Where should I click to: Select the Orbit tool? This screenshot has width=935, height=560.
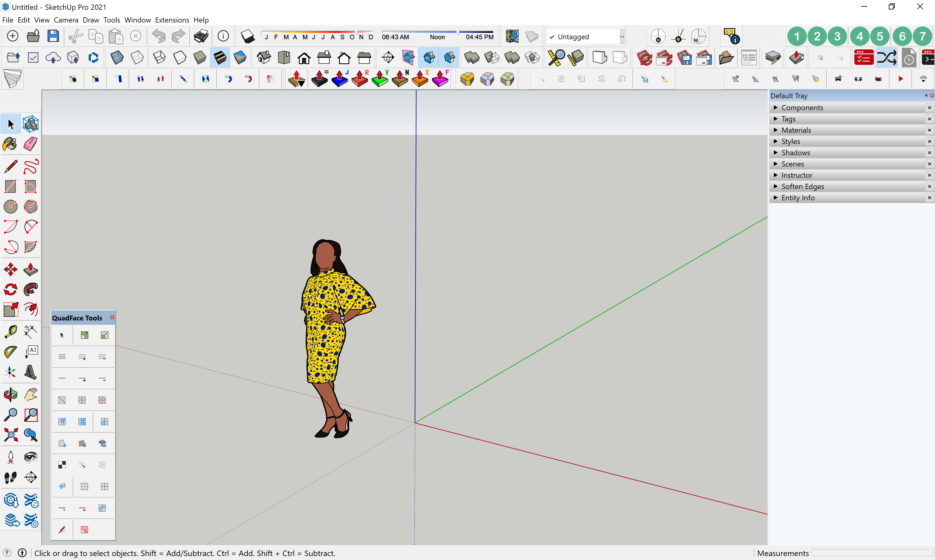pos(10,395)
